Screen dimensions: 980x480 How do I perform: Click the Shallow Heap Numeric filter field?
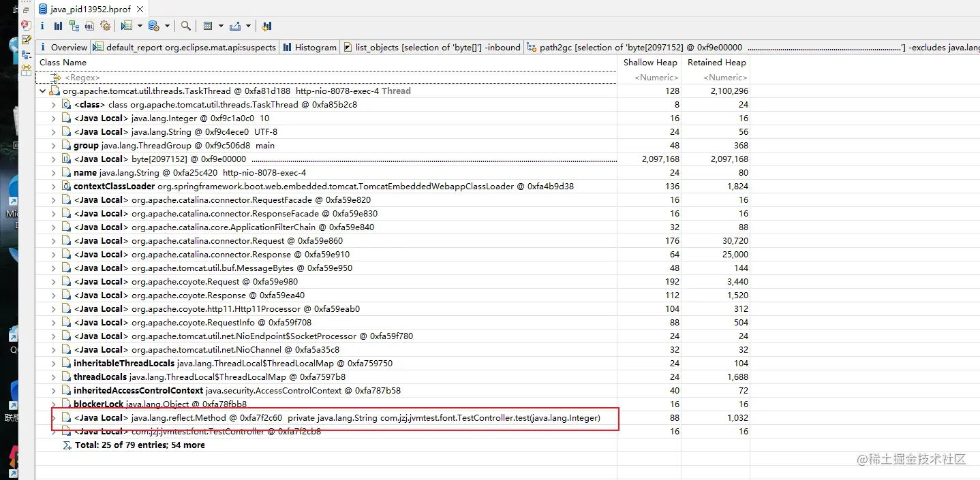[x=650, y=78]
